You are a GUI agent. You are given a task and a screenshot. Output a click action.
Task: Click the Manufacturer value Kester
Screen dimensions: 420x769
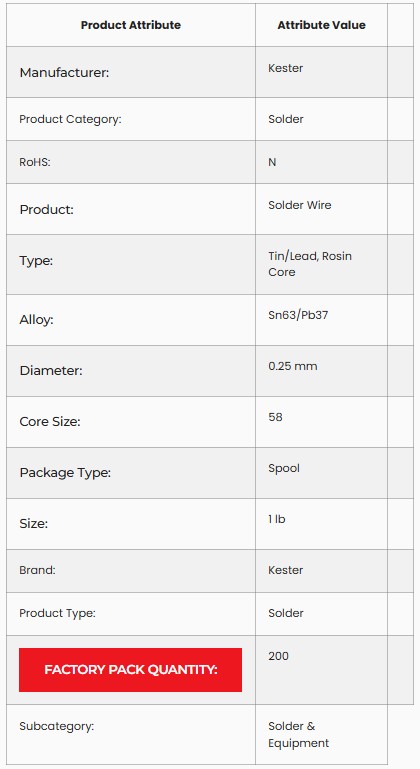286,68
